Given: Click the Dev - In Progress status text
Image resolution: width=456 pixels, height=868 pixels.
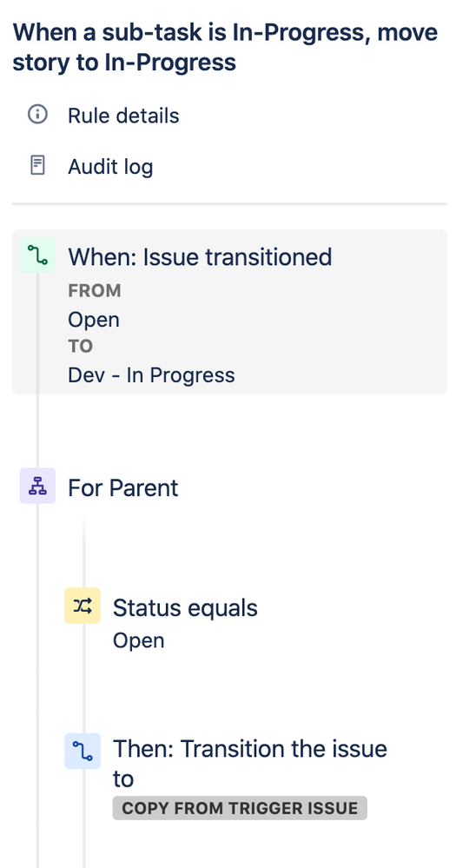Looking at the screenshot, I should 151,374.
